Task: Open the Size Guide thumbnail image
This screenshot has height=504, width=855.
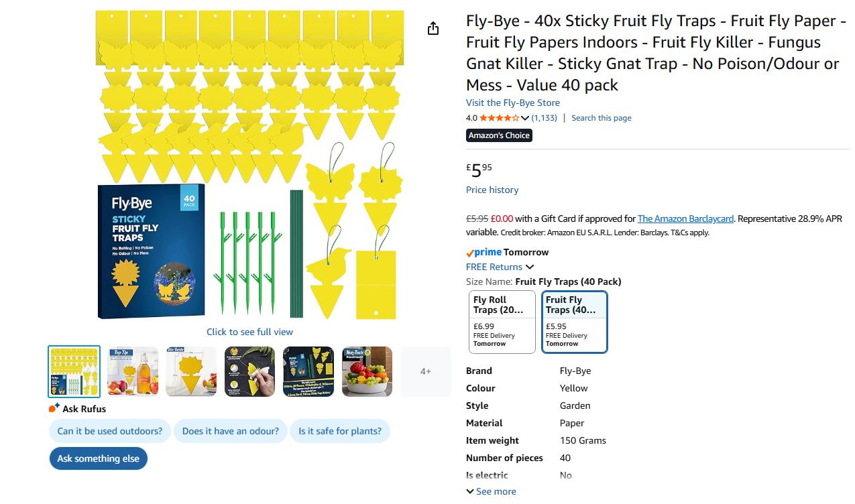Action: pos(191,371)
